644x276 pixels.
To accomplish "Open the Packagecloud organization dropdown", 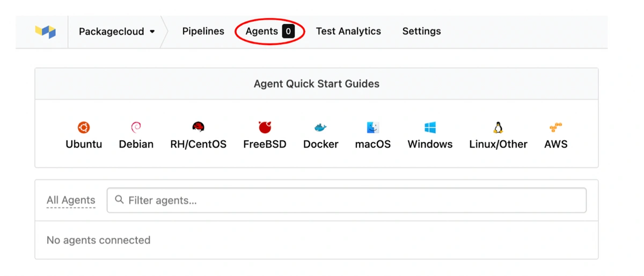I will point(116,31).
